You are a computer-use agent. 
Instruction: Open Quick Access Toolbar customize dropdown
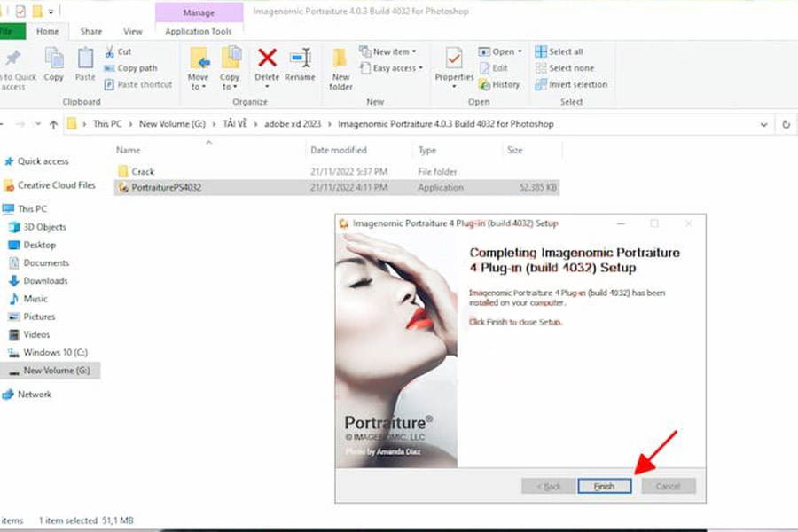coord(51,12)
